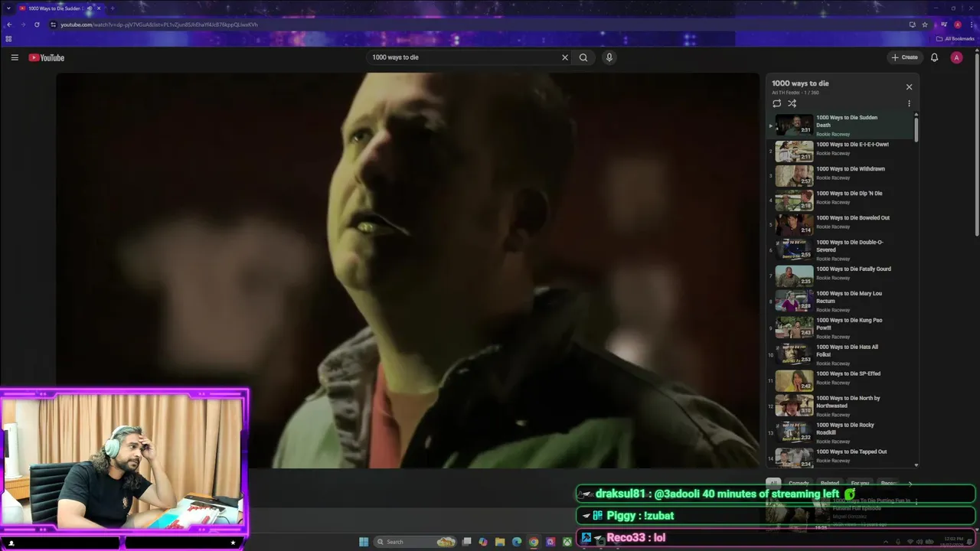This screenshot has width=980, height=551.
Task: Open a new browser tab
Action: click(113, 8)
